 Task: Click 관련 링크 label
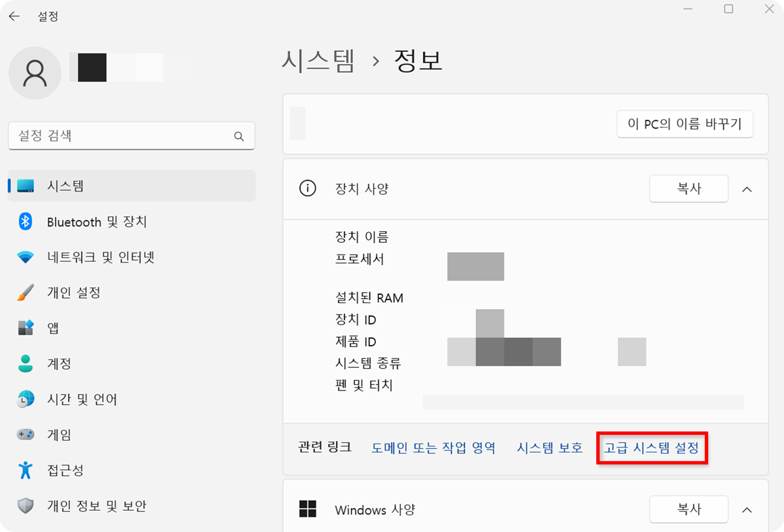[325, 447]
